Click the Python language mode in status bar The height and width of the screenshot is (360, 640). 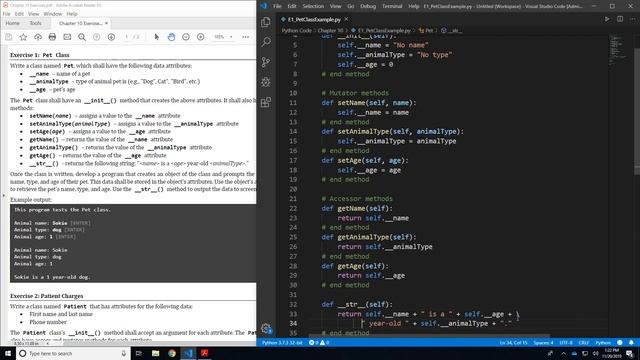click(x=603, y=342)
